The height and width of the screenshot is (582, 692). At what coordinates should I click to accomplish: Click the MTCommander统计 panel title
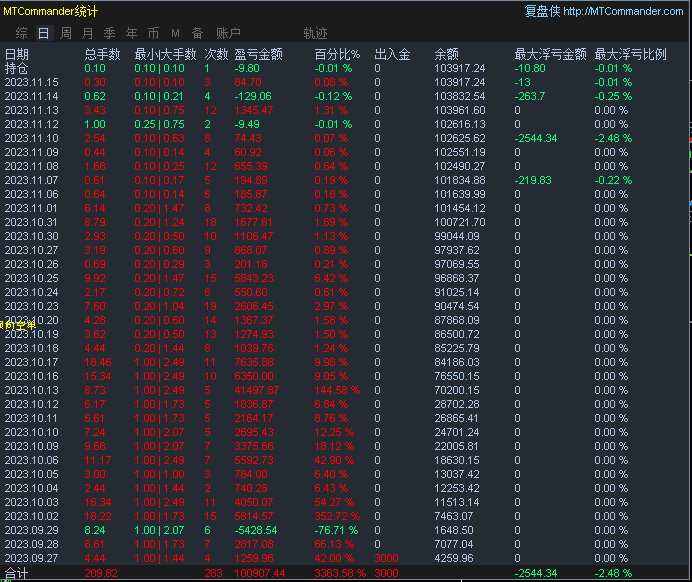(x=50, y=11)
